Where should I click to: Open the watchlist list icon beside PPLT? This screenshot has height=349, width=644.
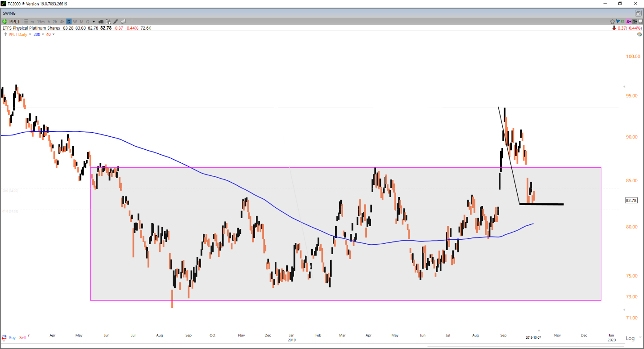point(25,22)
